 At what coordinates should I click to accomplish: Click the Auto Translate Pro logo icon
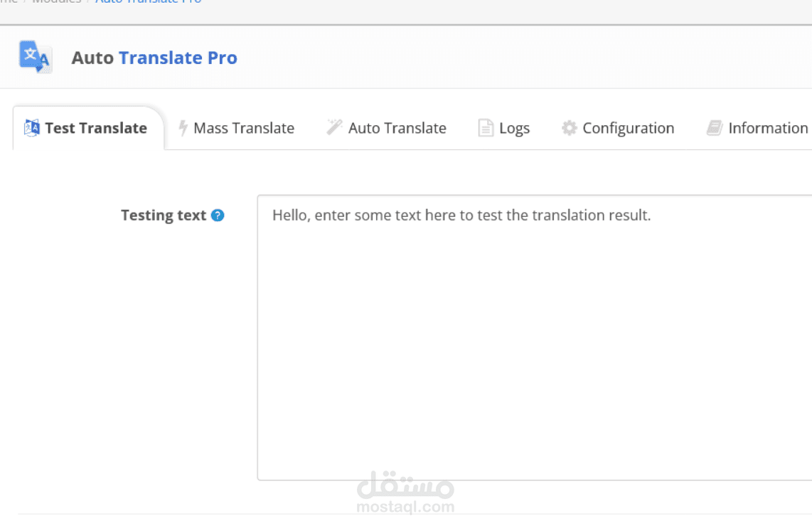36,56
